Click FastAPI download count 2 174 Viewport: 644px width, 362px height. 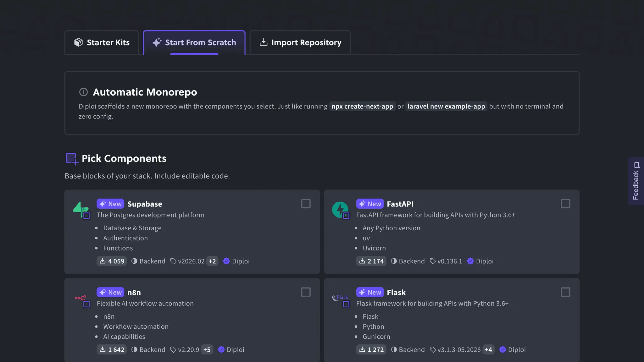tap(371, 261)
